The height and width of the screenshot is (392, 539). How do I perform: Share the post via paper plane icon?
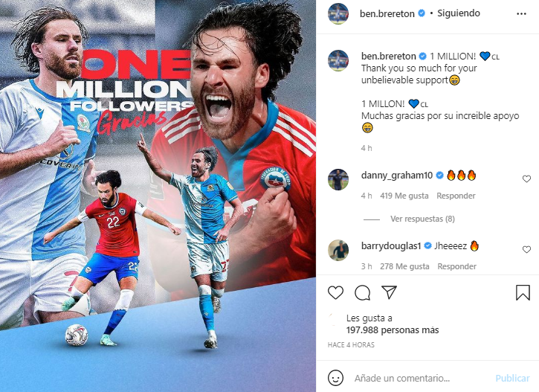click(389, 292)
